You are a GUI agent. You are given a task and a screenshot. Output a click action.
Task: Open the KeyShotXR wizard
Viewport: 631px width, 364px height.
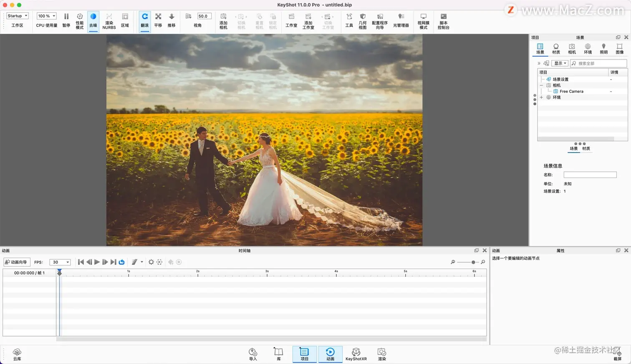(x=356, y=354)
